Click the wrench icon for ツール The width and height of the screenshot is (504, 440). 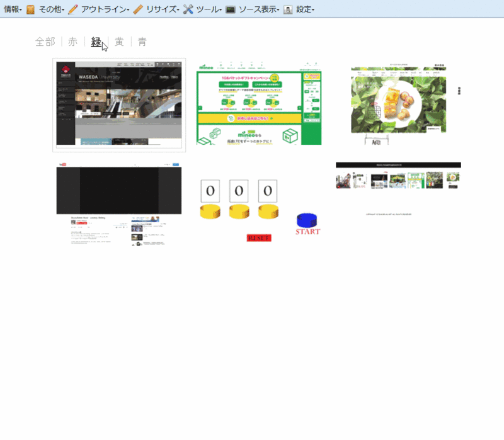point(188,9)
